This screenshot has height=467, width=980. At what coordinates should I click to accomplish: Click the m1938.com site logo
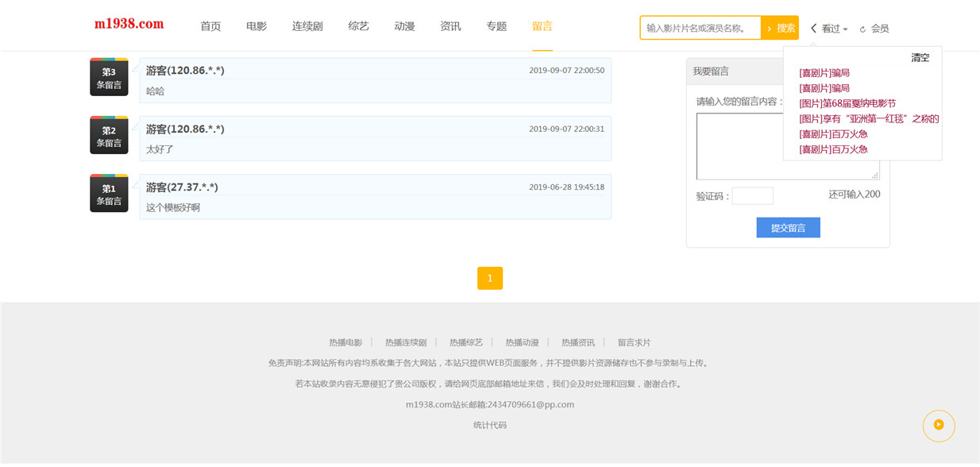129,24
